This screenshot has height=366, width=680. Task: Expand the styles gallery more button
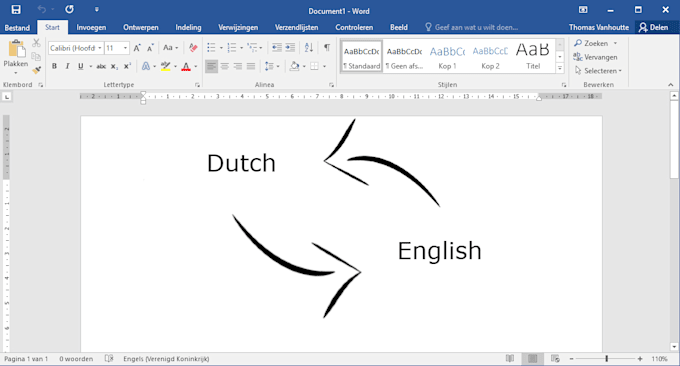(x=560, y=68)
